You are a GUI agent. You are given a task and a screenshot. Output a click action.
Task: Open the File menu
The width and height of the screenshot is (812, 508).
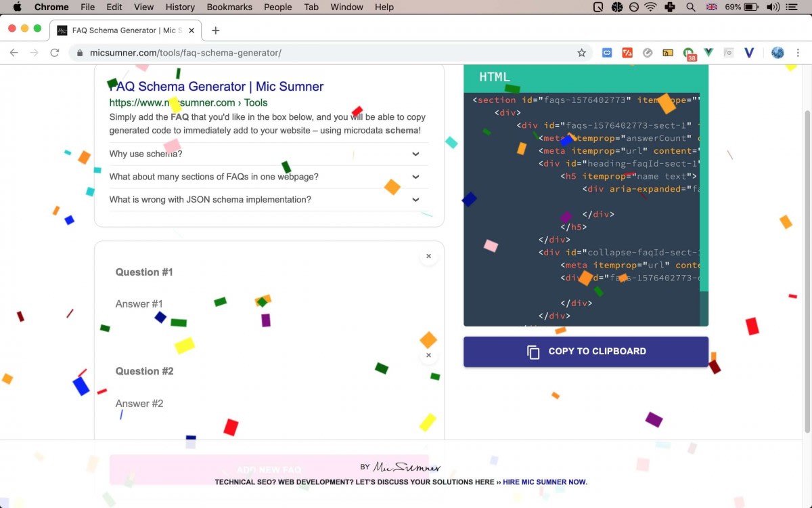coord(87,7)
